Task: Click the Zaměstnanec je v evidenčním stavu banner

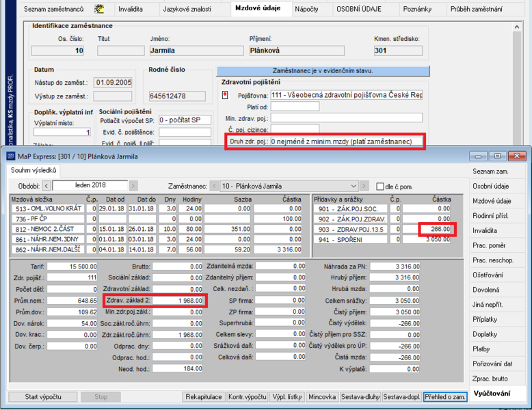Action: pos(323,71)
